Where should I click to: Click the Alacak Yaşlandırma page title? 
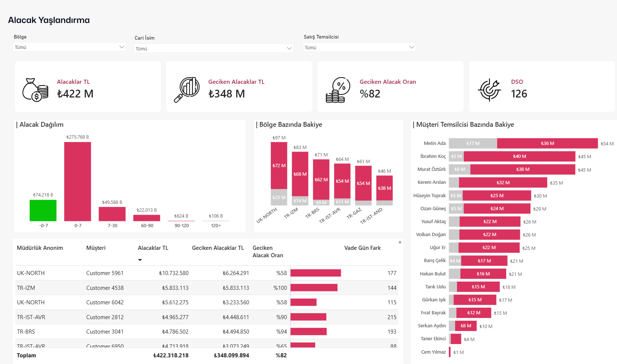[49, 20]
